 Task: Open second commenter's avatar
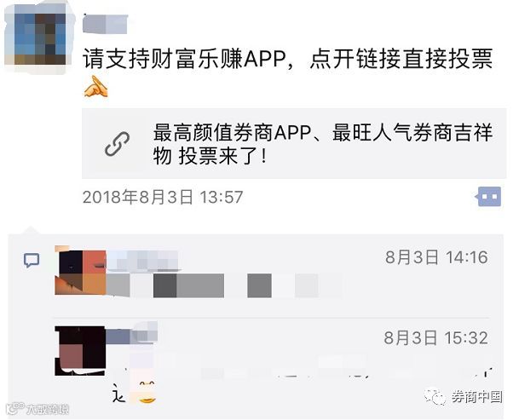coord(80,350)
